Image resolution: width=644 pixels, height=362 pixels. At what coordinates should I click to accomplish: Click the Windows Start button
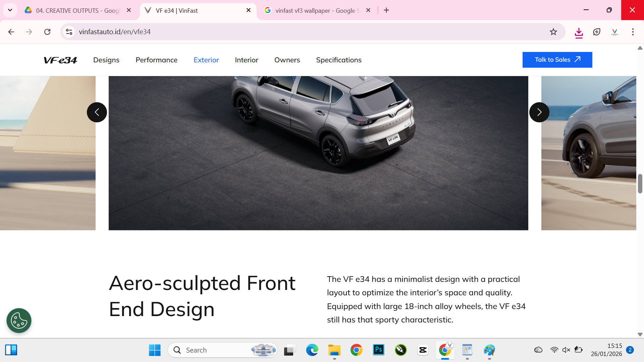155,350
